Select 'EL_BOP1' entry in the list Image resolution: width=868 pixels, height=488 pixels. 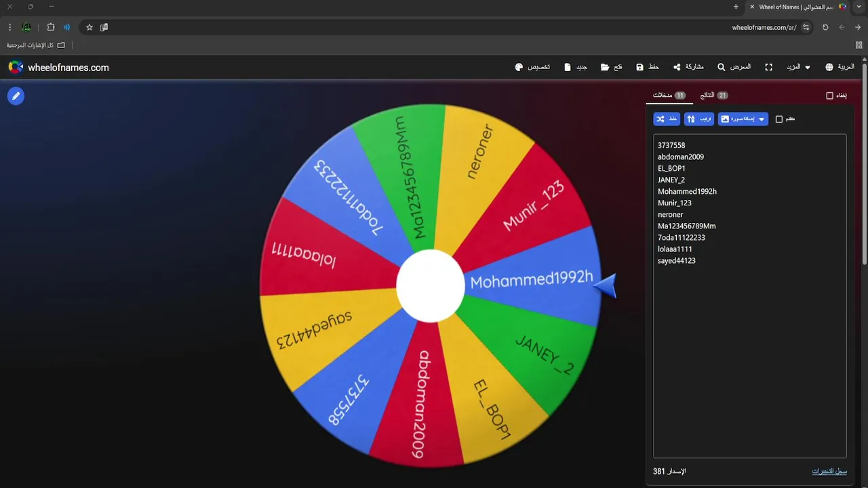pos(671,168)
